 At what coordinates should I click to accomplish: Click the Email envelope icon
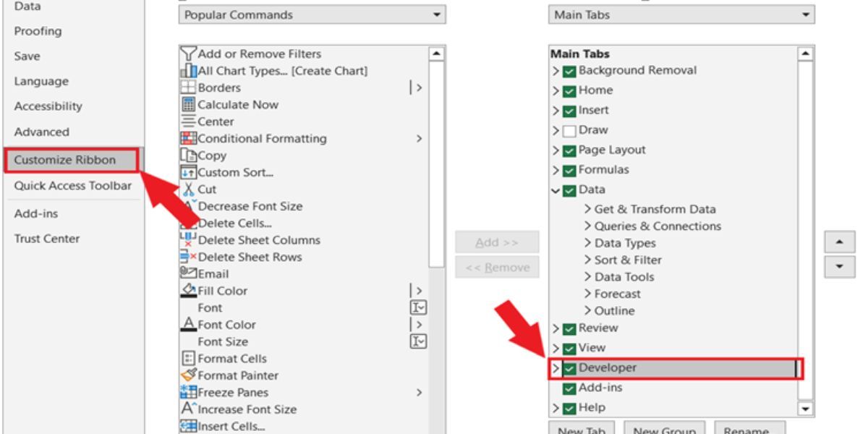187,274
